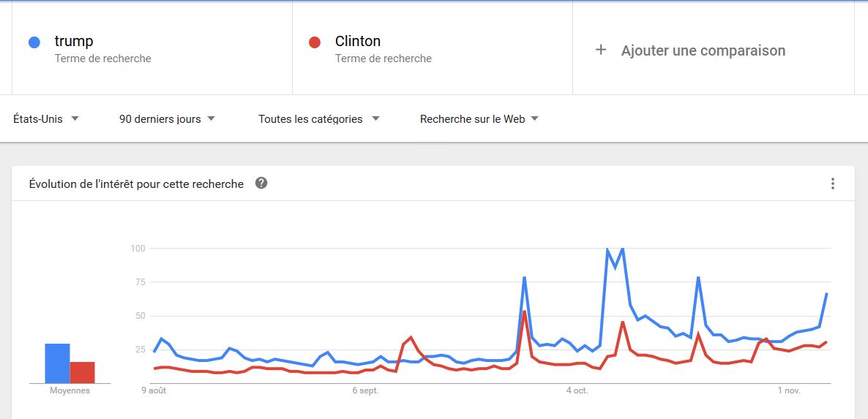Expand the États-Unis region dropdown

pyautogui.click(x=47, y=119)
